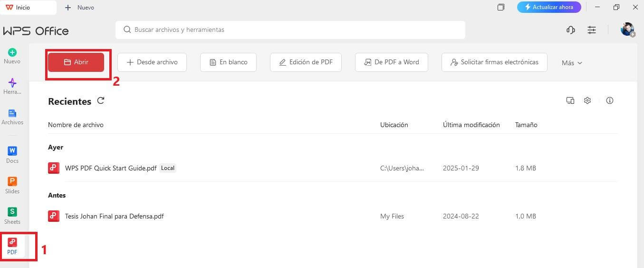Open the headset support icon

571,30
